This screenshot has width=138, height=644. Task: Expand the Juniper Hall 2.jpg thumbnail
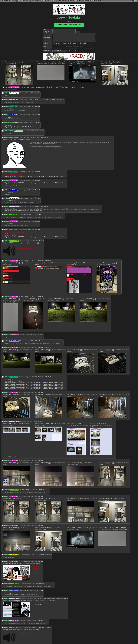[x=16, y=541]
